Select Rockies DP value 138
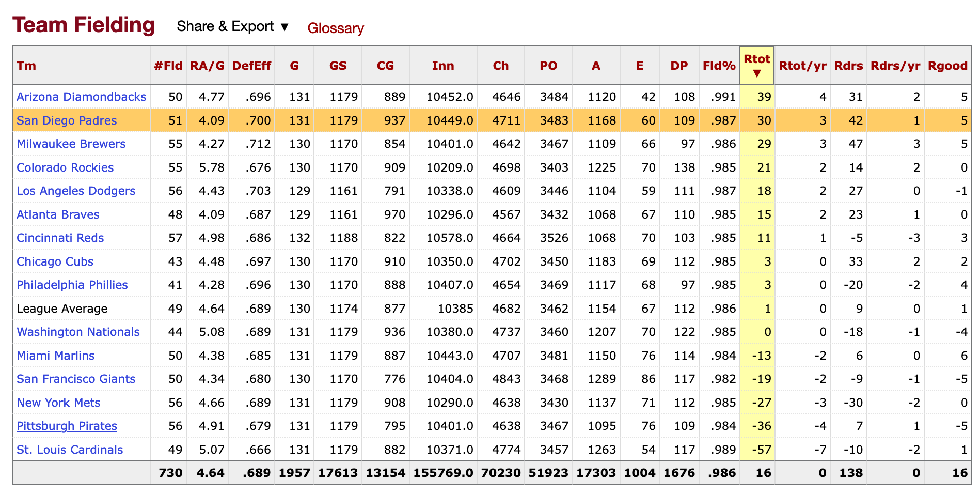The image size is (980, 493). click(x=684, y=167)
